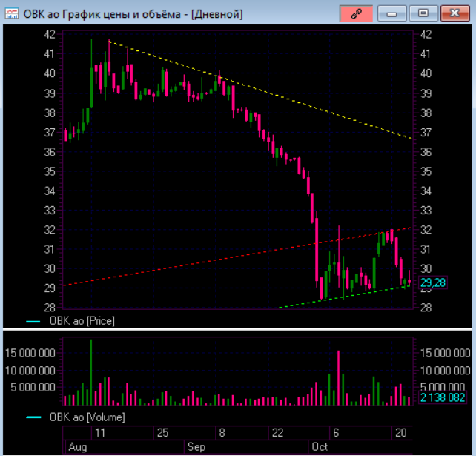Click the 15 000 000 label on left volume axis
This screenshot has width=476, height=456.
[30, 353]
